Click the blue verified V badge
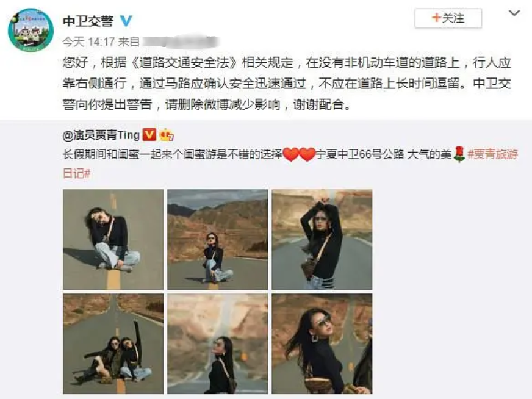 (x=126, y=21)
